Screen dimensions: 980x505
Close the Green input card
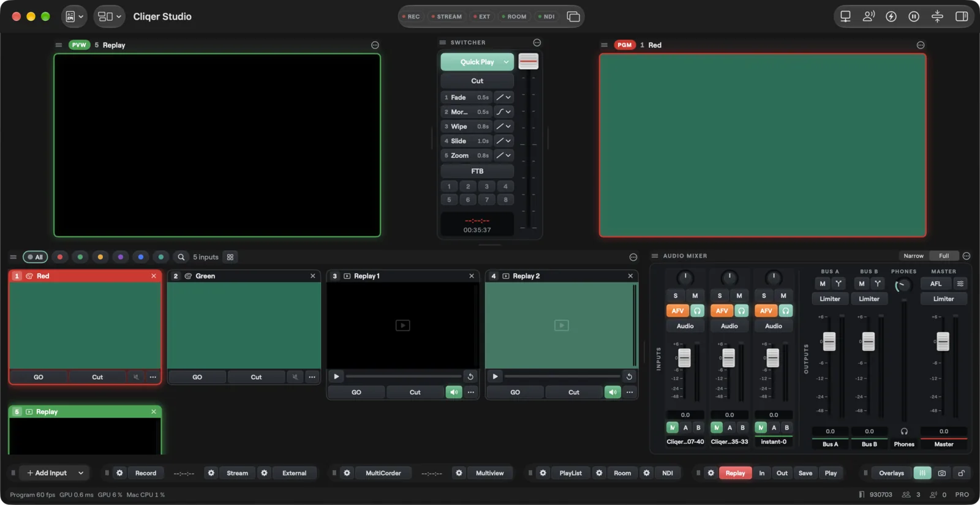[313, 276]
